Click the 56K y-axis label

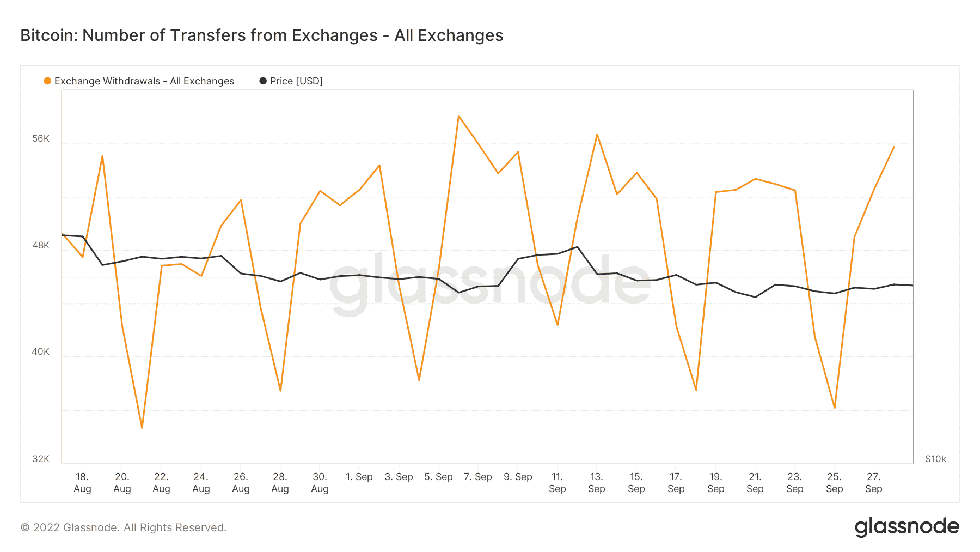pos(41,138)
